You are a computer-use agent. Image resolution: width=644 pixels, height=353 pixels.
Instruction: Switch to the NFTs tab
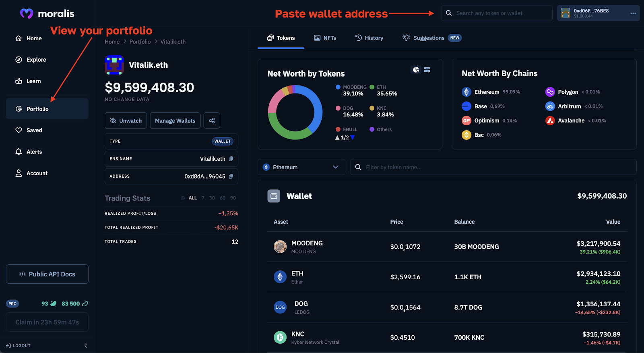325,38
